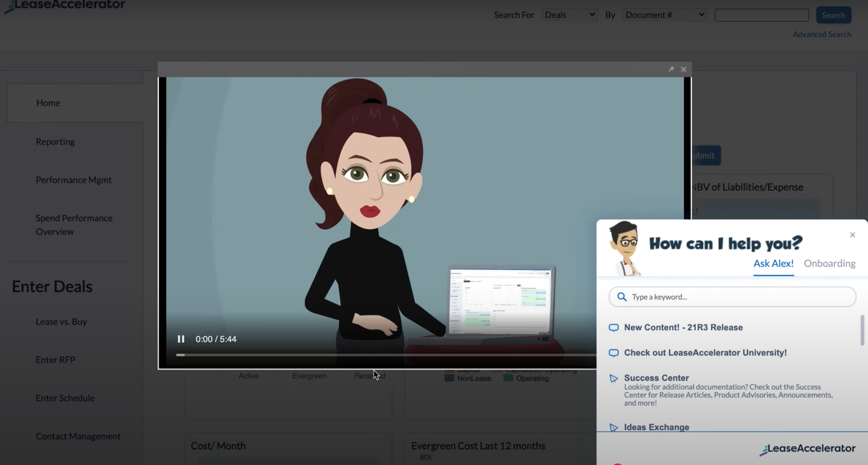This screenshot has width=868, height=465.
Task: Click the arrow icon beside Success Center
Action: pos(614,378)
